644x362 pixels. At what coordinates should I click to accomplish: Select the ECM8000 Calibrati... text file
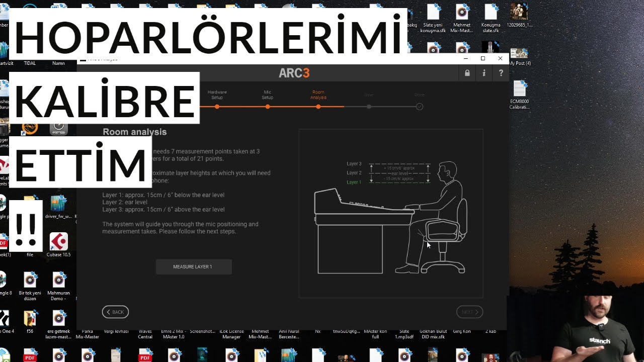pyautogui.click(x=519, y=95)
